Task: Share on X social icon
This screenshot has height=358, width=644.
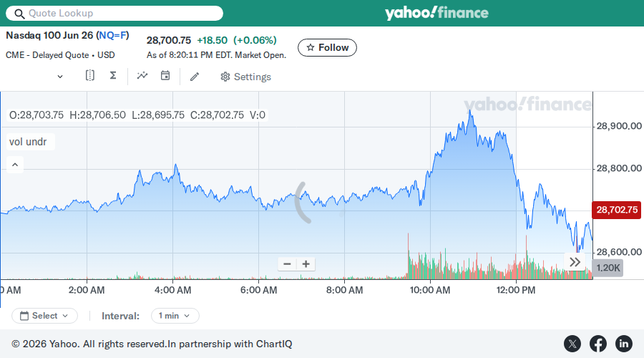Action: pos(572,344)
